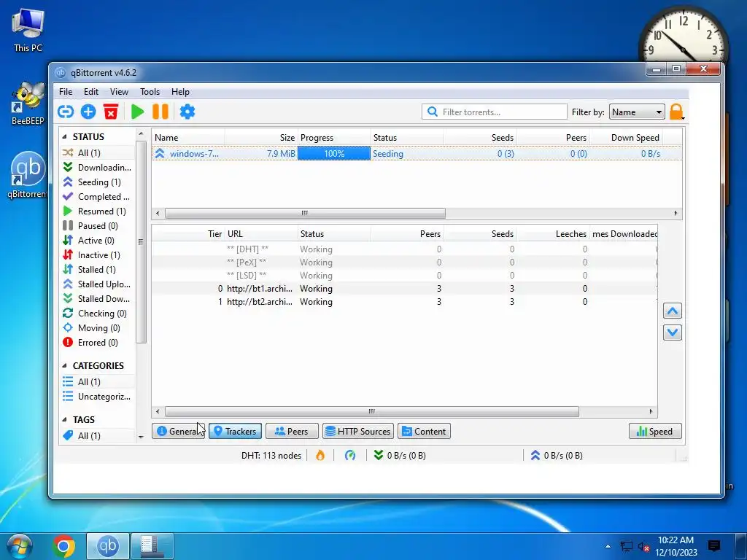This screenshot has width=747, height=560.
Task: Open the Windows Start button
Action: coord(20,545)
